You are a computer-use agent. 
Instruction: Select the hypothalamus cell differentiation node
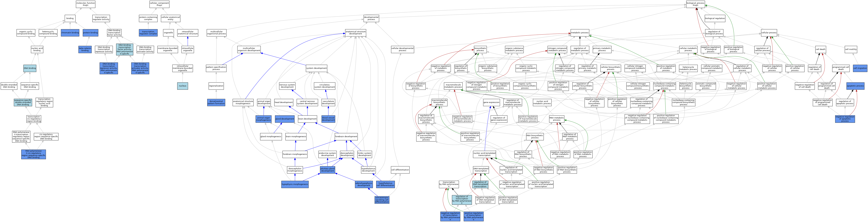click(385, 184)
